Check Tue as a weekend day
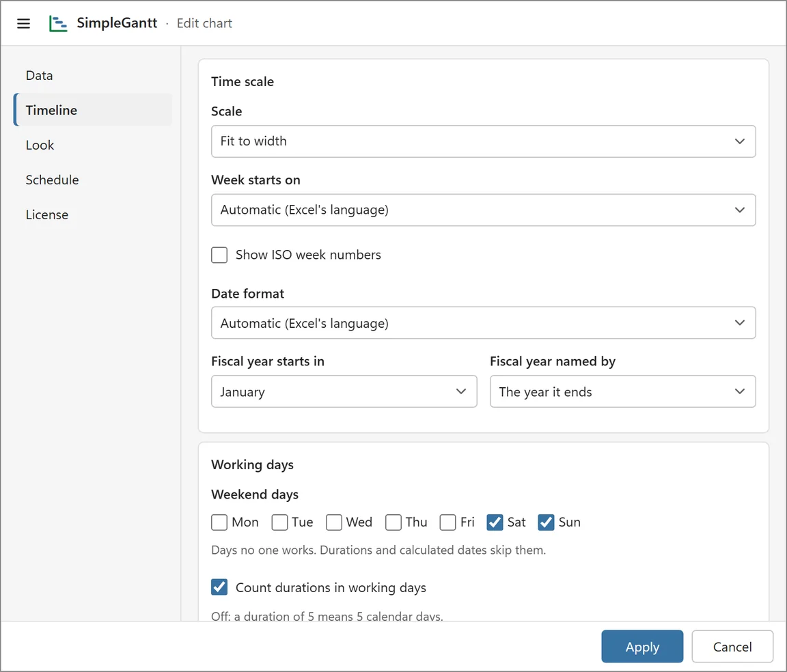 coord(279,522)
